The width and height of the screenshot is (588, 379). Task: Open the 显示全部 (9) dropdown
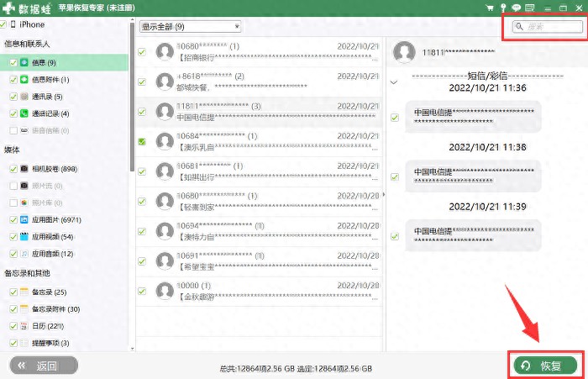[x=190, y=27]
